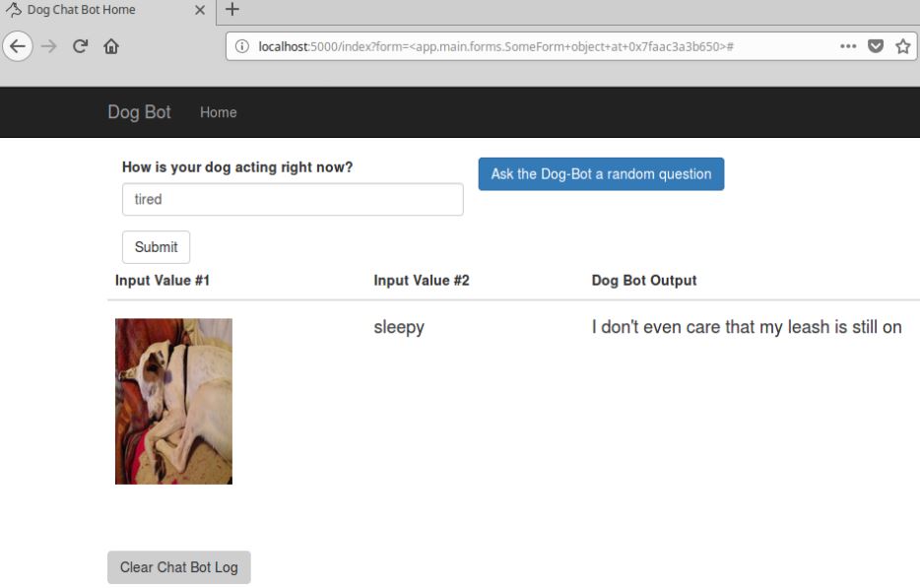This screenshot has height=588, width=920.
Task: Save page to Pocket
Action: click(875, 46)
